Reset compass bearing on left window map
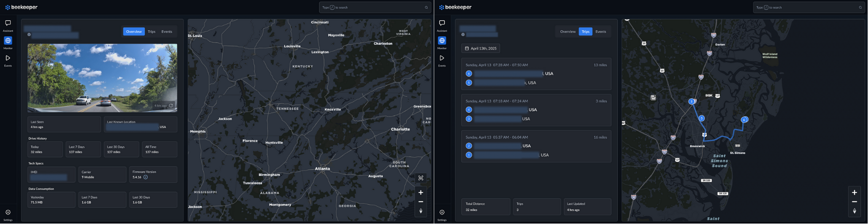868x224 pixels. tap(421, 211)
